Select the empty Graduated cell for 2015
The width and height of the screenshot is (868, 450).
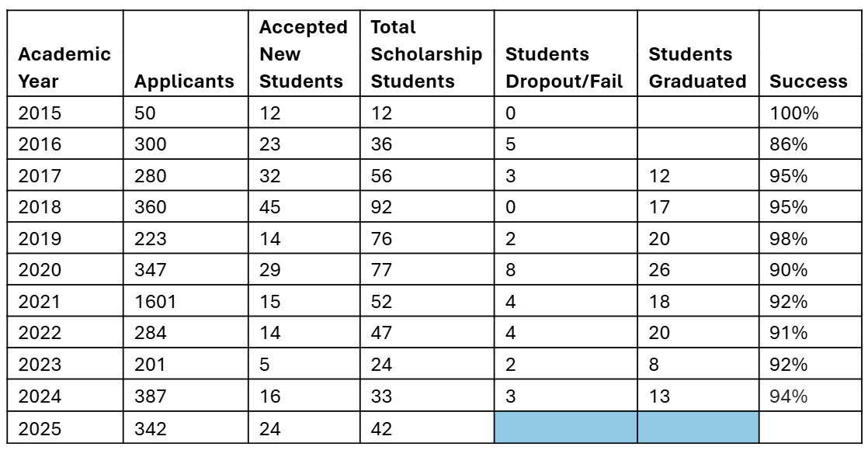(698, 112)
